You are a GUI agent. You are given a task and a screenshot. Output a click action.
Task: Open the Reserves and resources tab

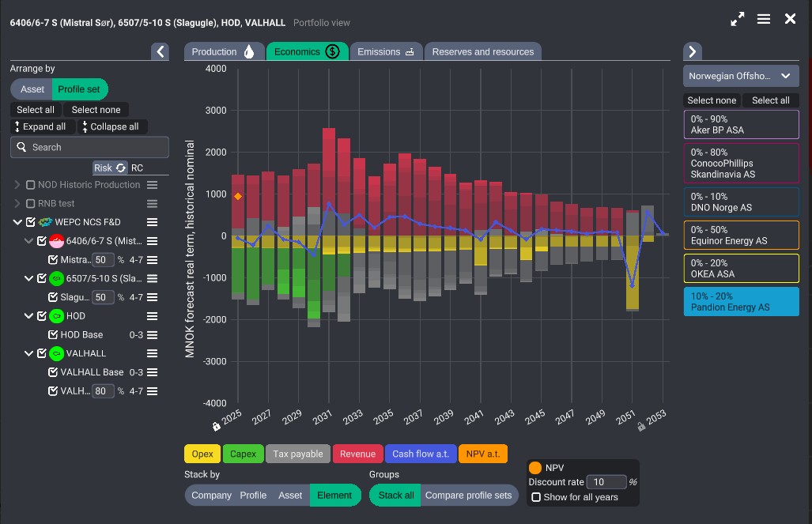pos(482,52)
